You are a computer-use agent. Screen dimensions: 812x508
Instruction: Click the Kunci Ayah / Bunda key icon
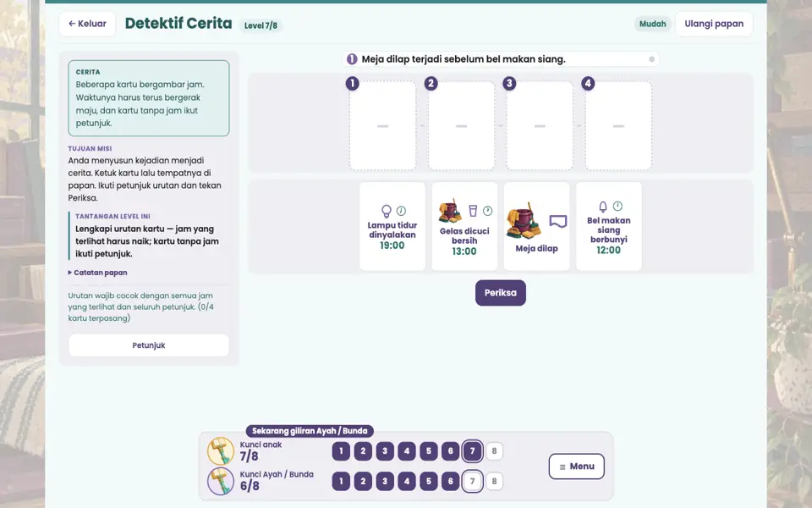click(x=221, y=481)
